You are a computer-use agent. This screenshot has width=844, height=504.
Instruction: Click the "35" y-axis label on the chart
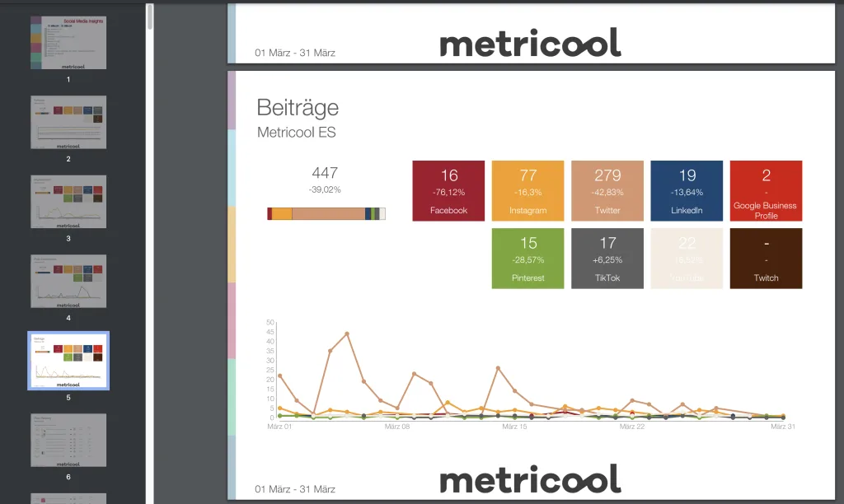pos(270,351)
